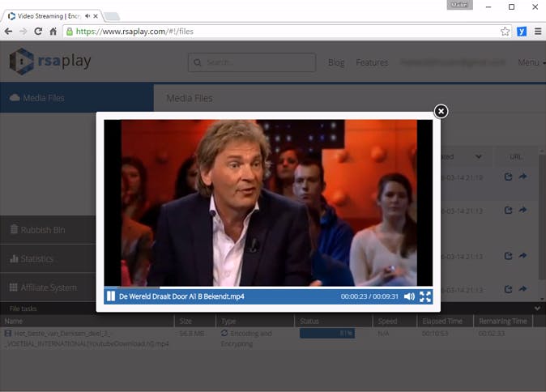546x392 pixels.
Task: Open the Rubbish Bin section
Action: click(48, 230)
